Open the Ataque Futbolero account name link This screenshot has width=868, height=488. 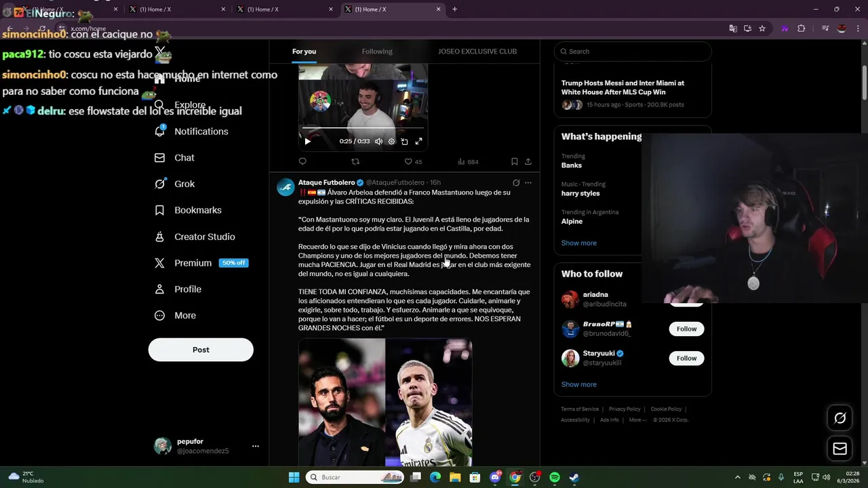[326, 182]
